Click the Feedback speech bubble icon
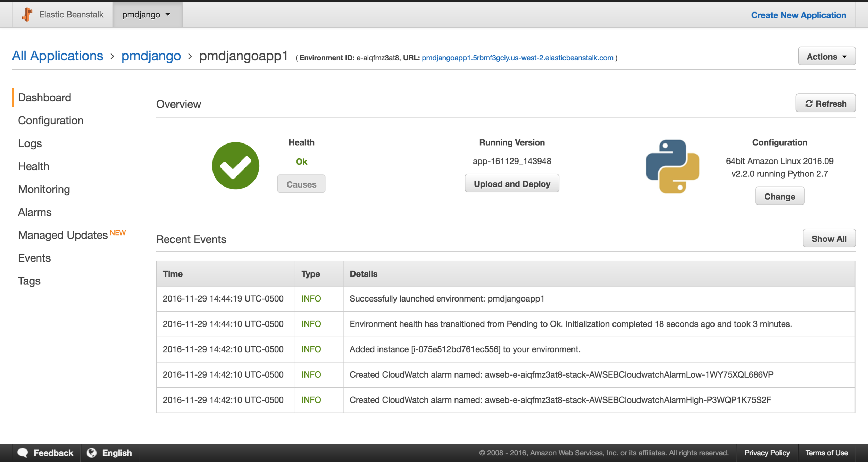868x462 pixels. click(x=23, y=453)
